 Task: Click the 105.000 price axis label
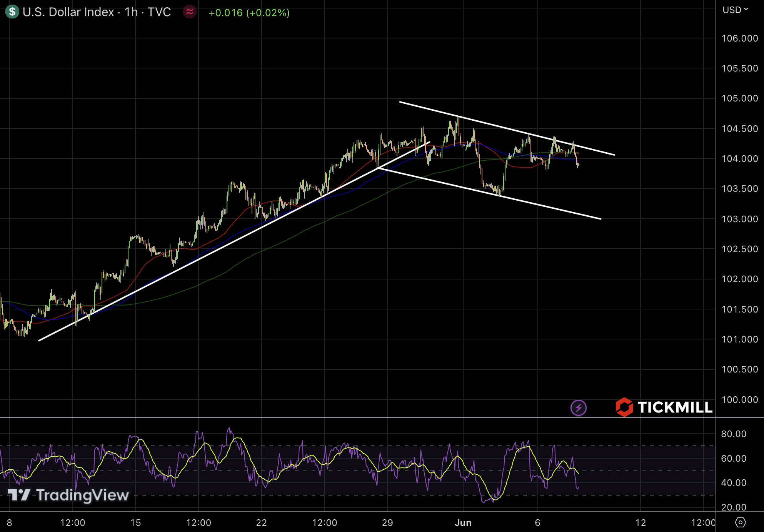[739, 98]
